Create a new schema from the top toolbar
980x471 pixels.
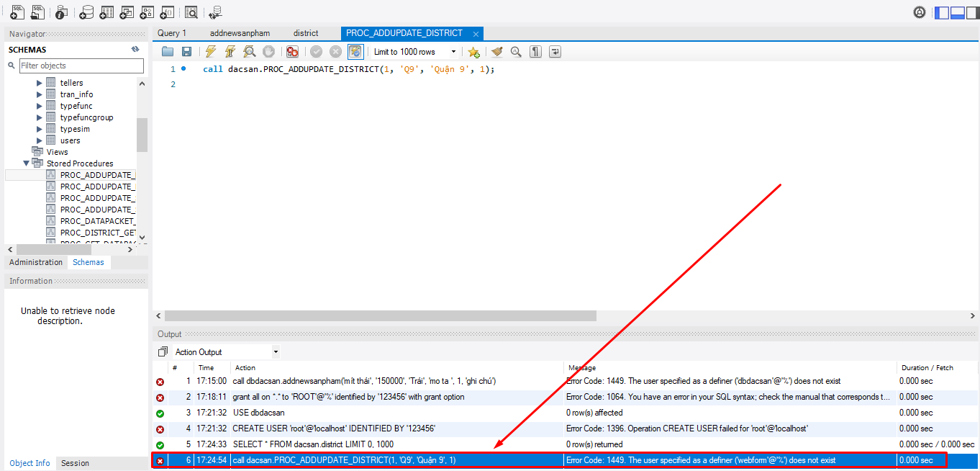click(x=86, y=12)
